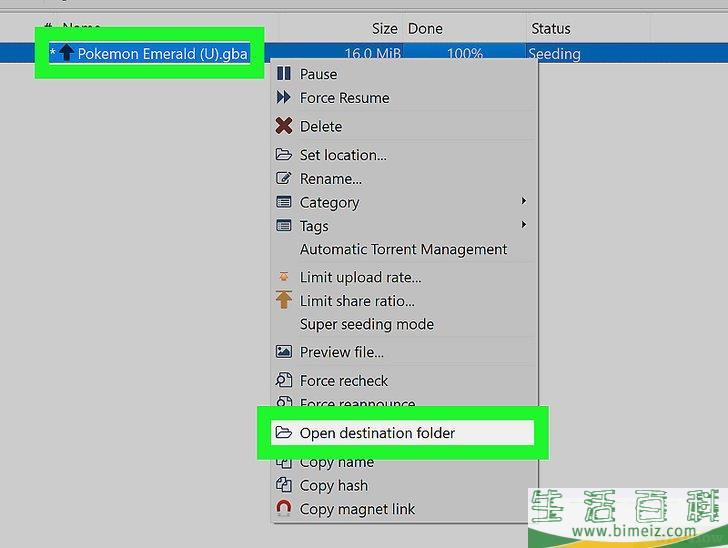Image resolution: width=728 pixels, height=548 pixels.
Task: Select Copy name menu entry
Action: click(x=336, y=462)
